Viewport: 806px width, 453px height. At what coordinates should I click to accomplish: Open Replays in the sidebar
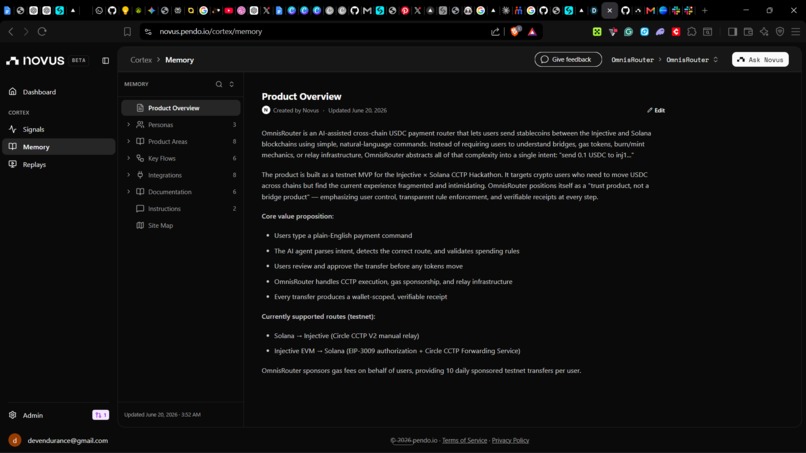coord(34,165)
